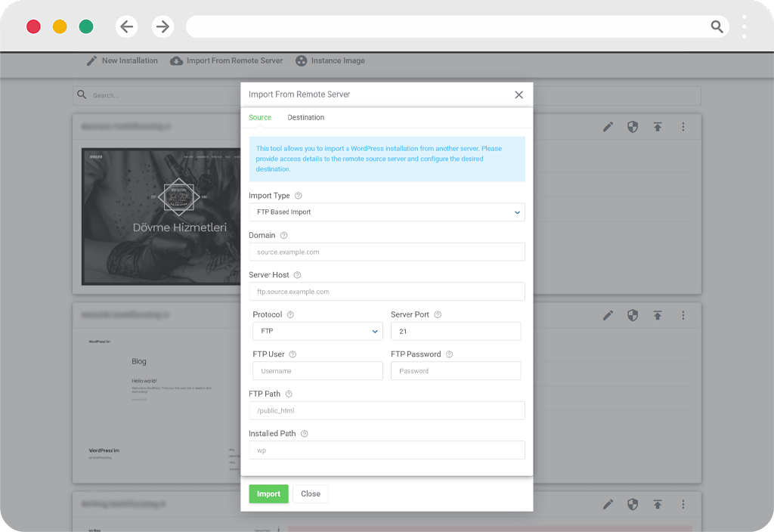Click the Close button in dialog footer
Screen dimensions: 774x532
(311, 494)
